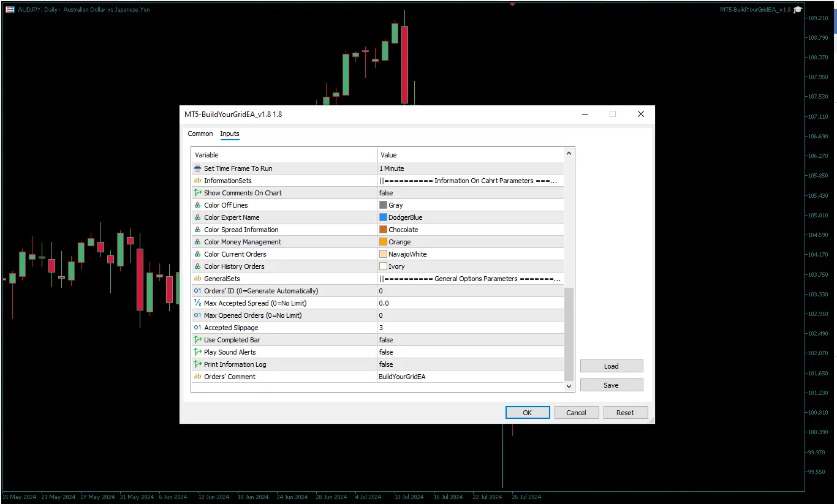Click the InformationSets string type icon
Screen dimensions: 837x504
tap(197, 181)
